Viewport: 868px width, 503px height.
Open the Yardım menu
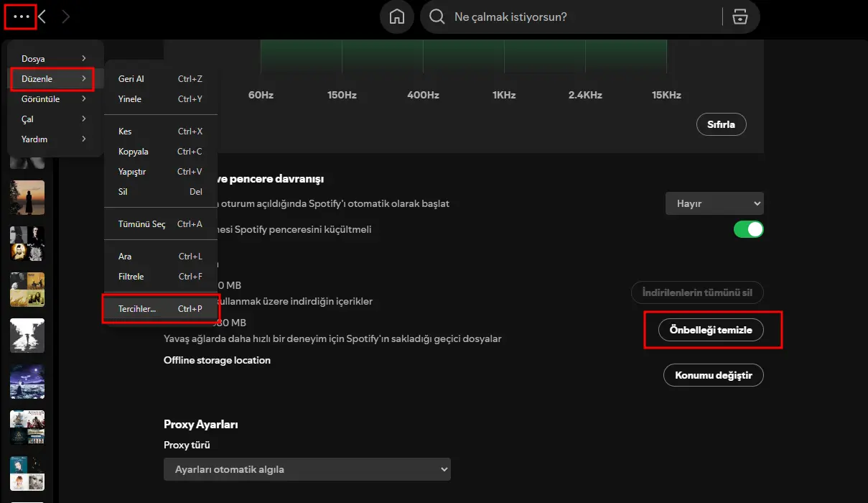(x=55, y=139)
